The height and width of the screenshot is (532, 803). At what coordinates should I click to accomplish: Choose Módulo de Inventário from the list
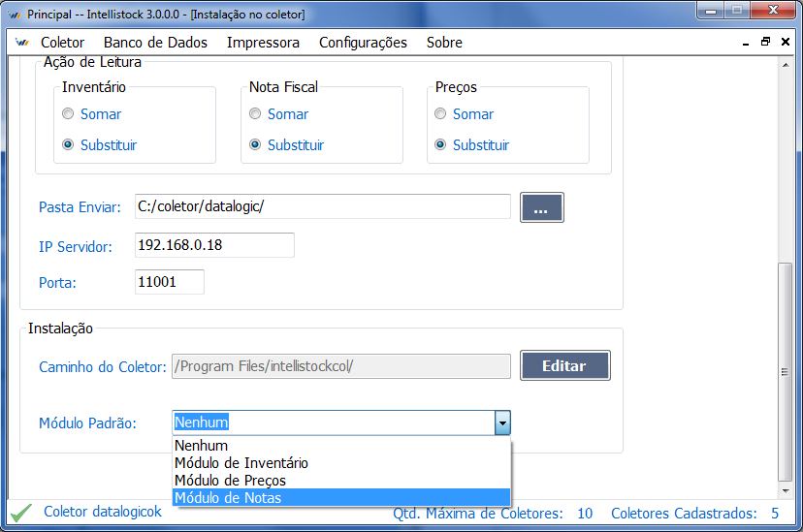(x=341, y=463)
